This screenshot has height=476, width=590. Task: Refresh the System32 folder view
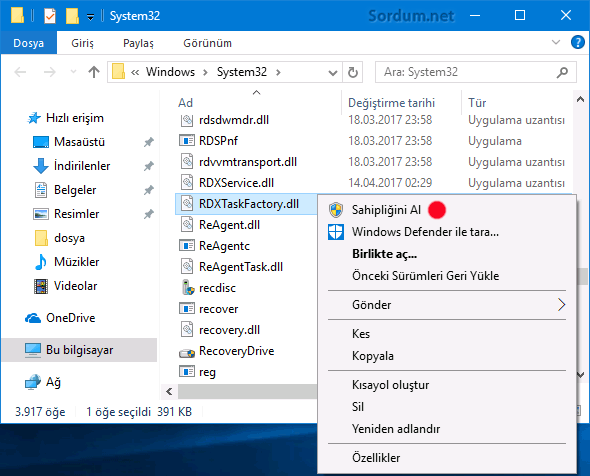pos(353,72)
